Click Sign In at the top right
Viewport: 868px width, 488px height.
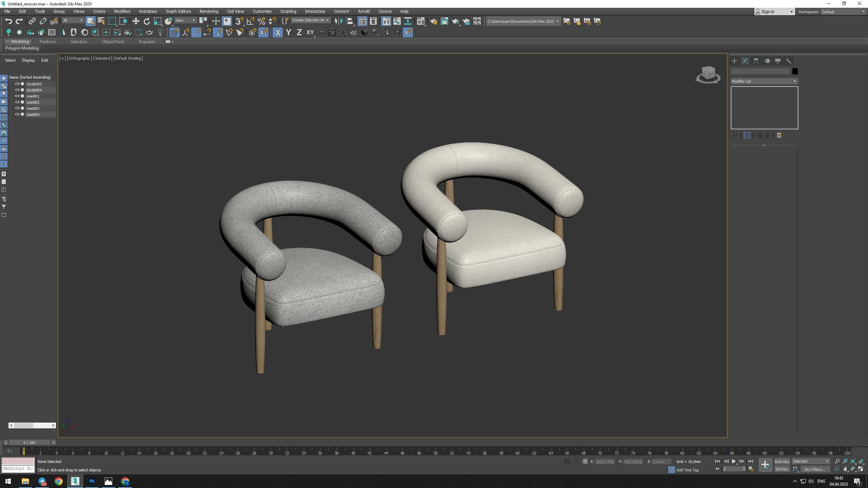pos(768,12)
